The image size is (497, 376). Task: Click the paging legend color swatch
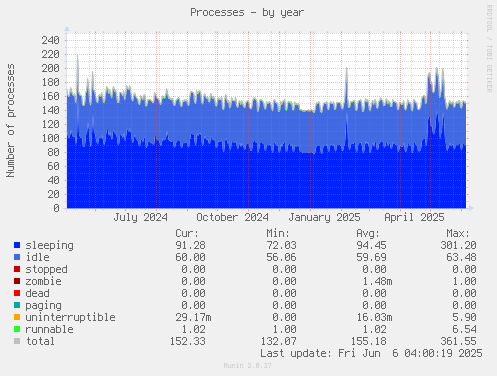[x=17, y=305]
